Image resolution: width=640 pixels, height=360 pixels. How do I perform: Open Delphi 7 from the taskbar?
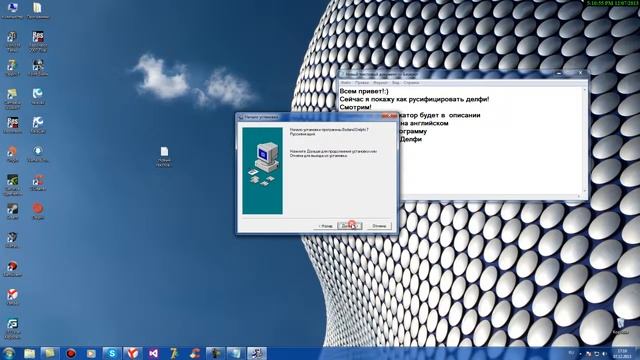[174, 353]
